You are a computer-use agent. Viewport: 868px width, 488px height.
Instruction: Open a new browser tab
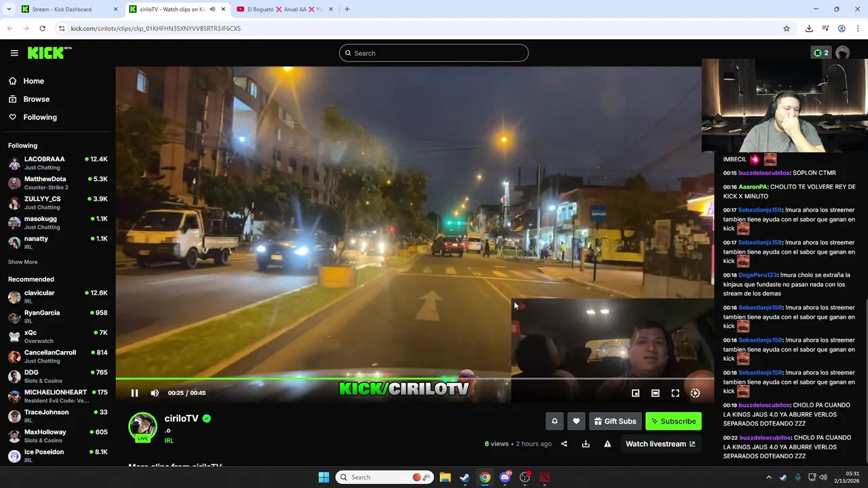[347, 9]
